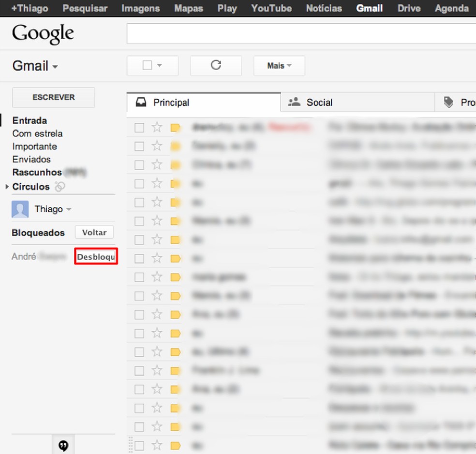Viewport: 476px width, 454px height.
Task: Open the Mais dropdown menu
Action: pos(279,66)
